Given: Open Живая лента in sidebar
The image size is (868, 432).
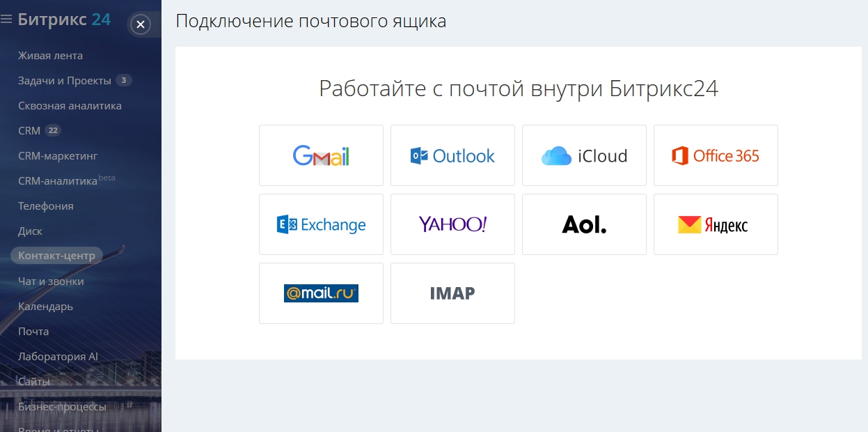Looking at the screenshot, I should 50,56.
